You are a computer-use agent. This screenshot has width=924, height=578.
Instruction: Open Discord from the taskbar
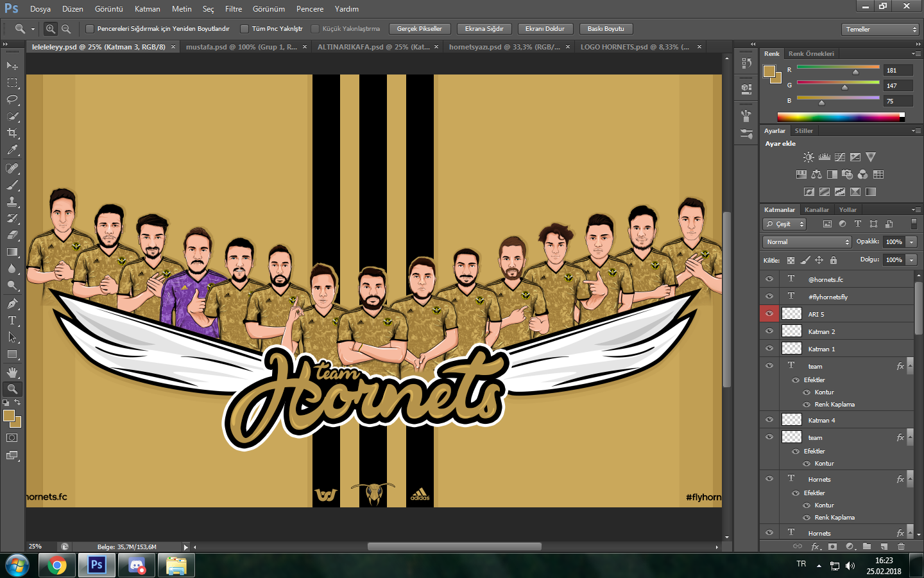click(137, 566)
